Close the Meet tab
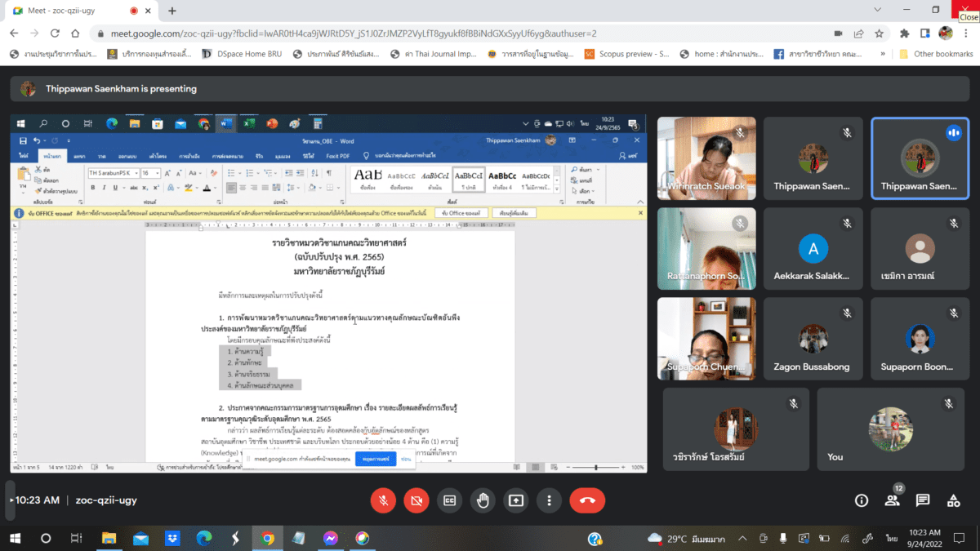The height and width of the screenshot is (551, 980). tap(149, 11)
